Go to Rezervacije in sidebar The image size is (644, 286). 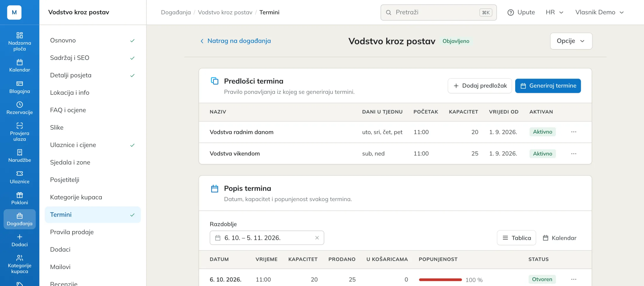20,108
